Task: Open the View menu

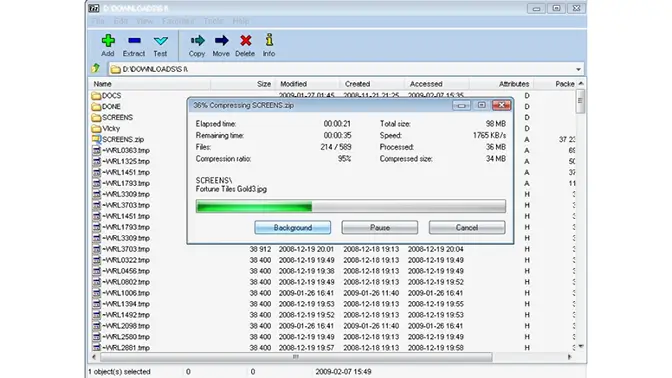Action: [144, 21]
